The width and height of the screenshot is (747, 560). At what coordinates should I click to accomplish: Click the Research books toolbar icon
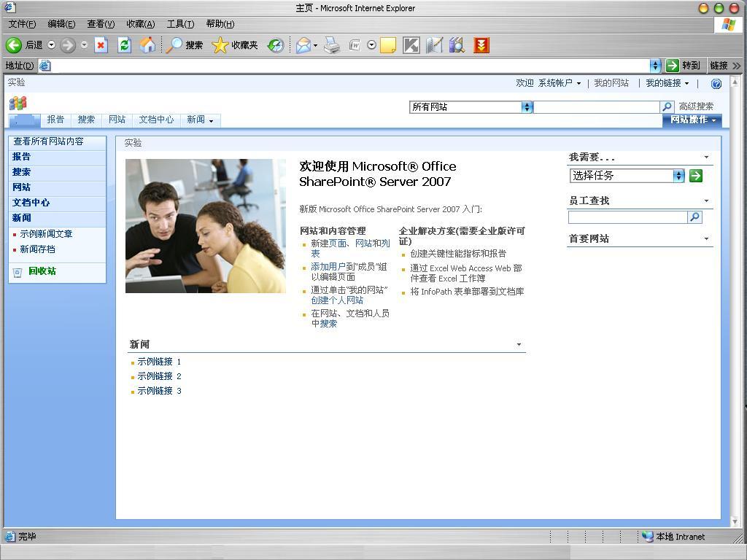[457, 45]
